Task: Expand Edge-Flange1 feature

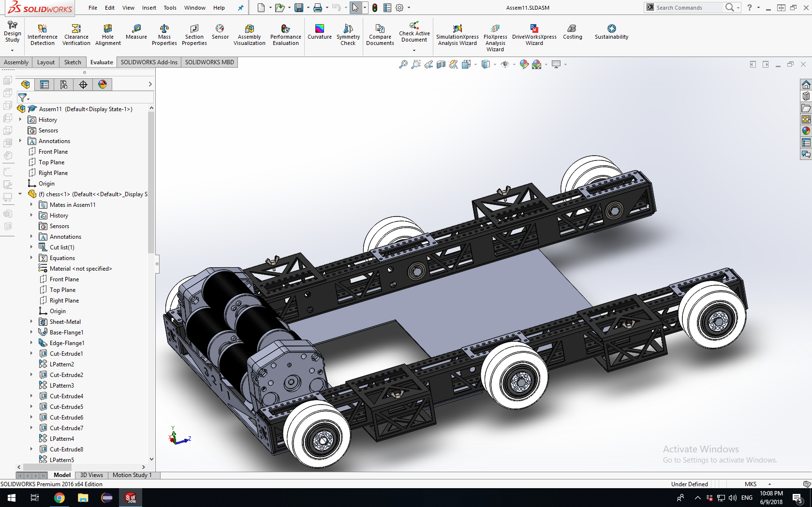Action: click(31, 343)
